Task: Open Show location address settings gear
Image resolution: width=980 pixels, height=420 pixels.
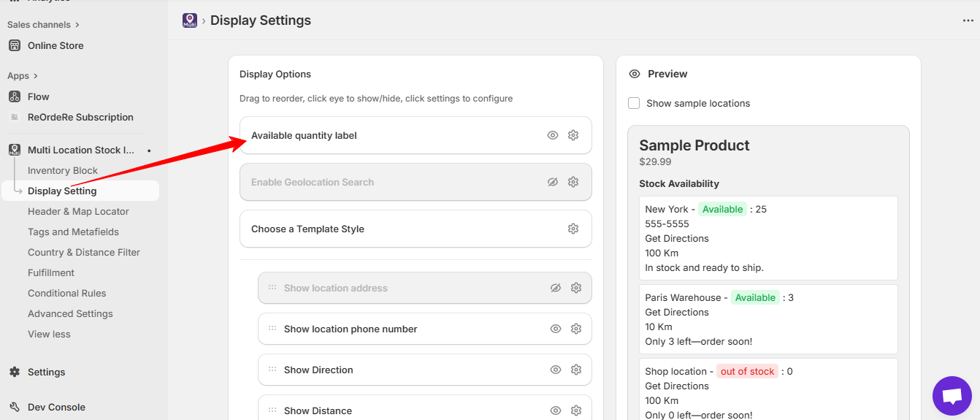Action: (x=576, y=288)
